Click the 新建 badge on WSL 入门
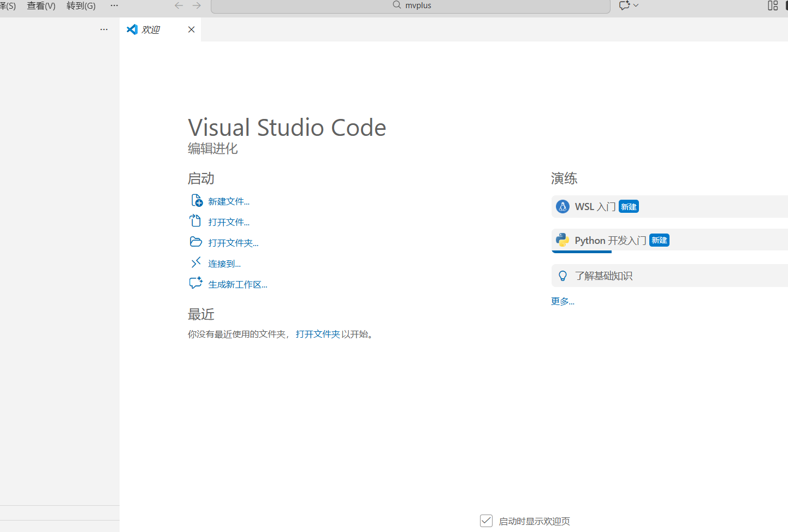The width and height of the screenshot is (788, 532). [629, 207]
